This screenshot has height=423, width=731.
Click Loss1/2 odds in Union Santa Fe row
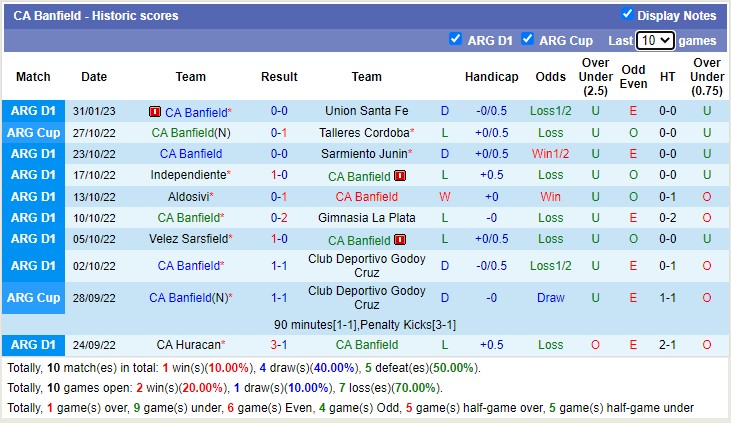[x=551, y=111]
